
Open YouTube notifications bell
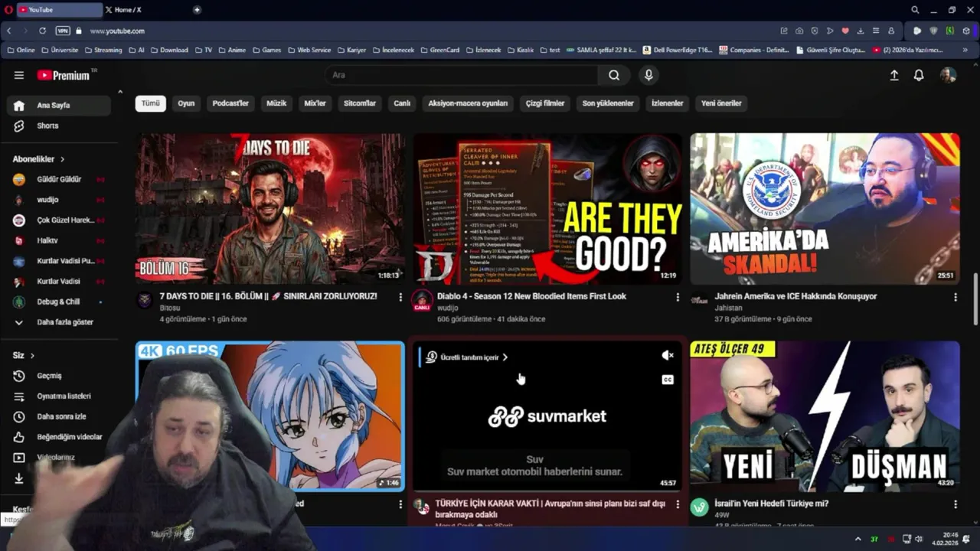pyautogui.click(x=919, y=75)
